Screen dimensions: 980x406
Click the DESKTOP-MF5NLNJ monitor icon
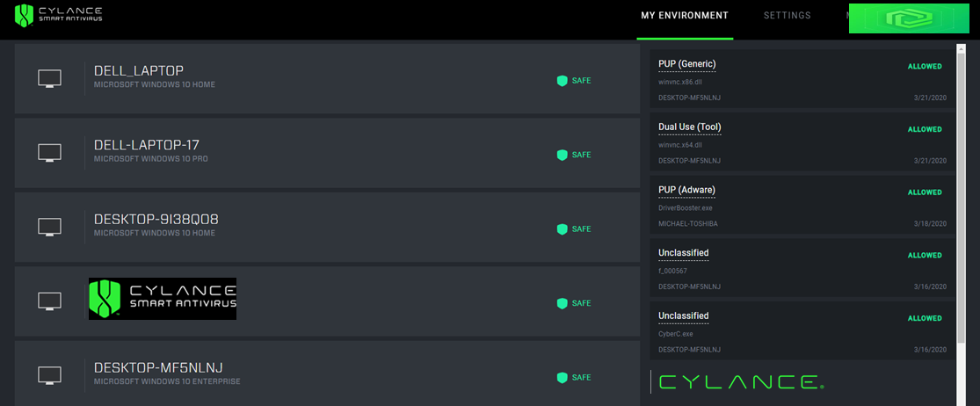[x=50, y=375]
